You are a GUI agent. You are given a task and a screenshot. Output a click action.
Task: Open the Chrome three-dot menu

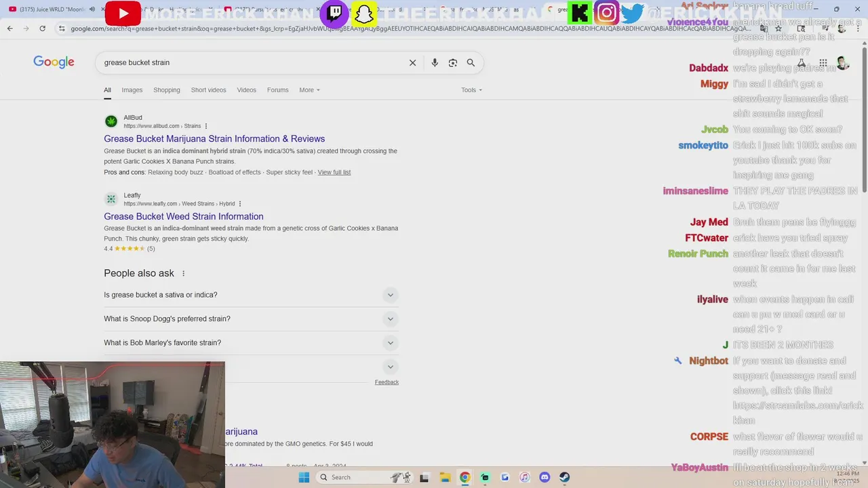coord(858,28)
